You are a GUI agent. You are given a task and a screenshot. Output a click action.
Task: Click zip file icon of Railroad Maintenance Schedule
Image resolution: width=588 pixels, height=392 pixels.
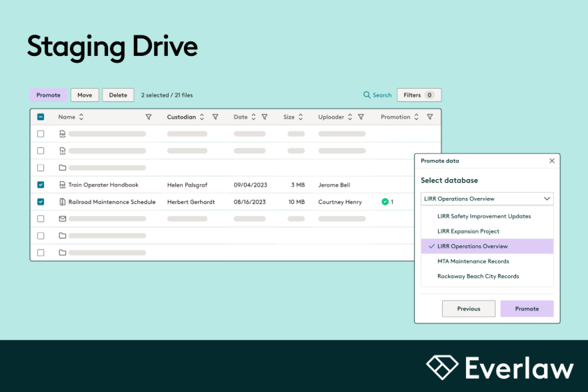tap(62, 202)
